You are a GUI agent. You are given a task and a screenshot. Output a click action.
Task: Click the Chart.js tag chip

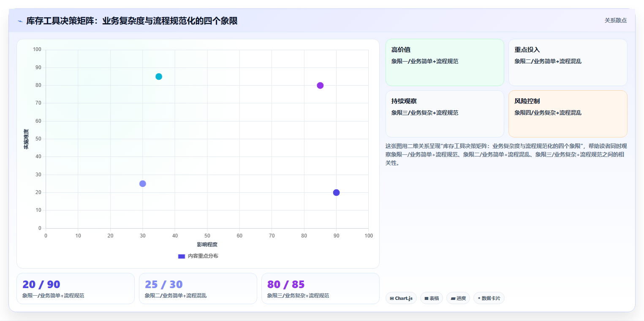coord(401,298)
